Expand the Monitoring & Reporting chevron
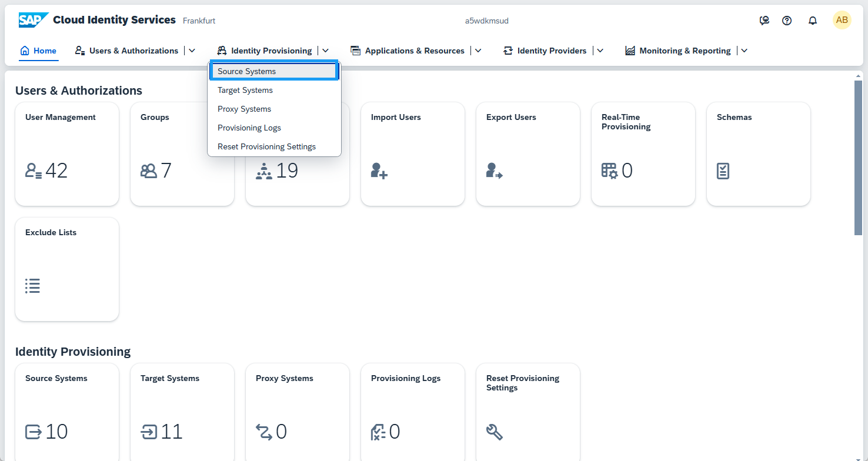868x461 pixels. (x=744, y=51)
